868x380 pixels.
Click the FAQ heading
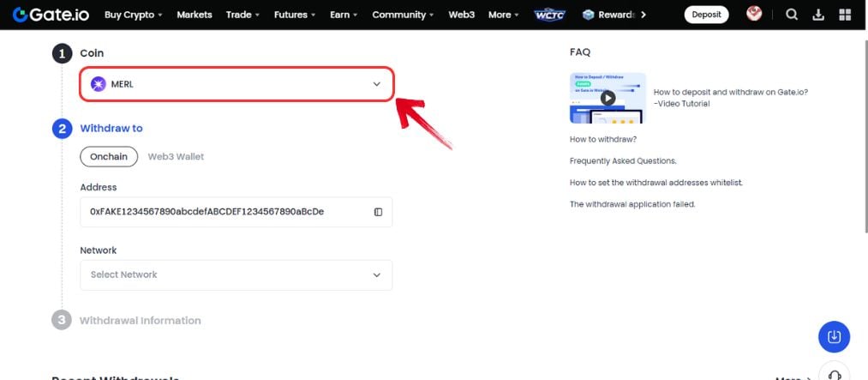[x=580, y=52]
